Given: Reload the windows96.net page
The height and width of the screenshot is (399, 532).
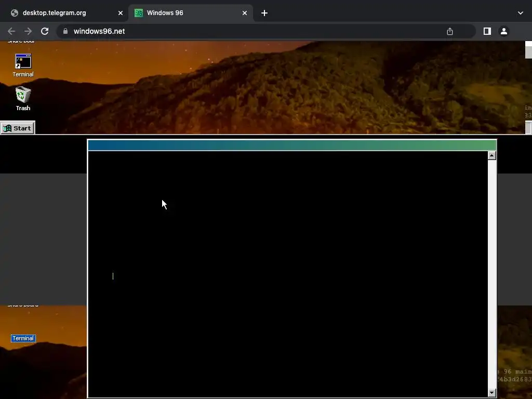Looking at the screenshot, I should tap(45, 31).
